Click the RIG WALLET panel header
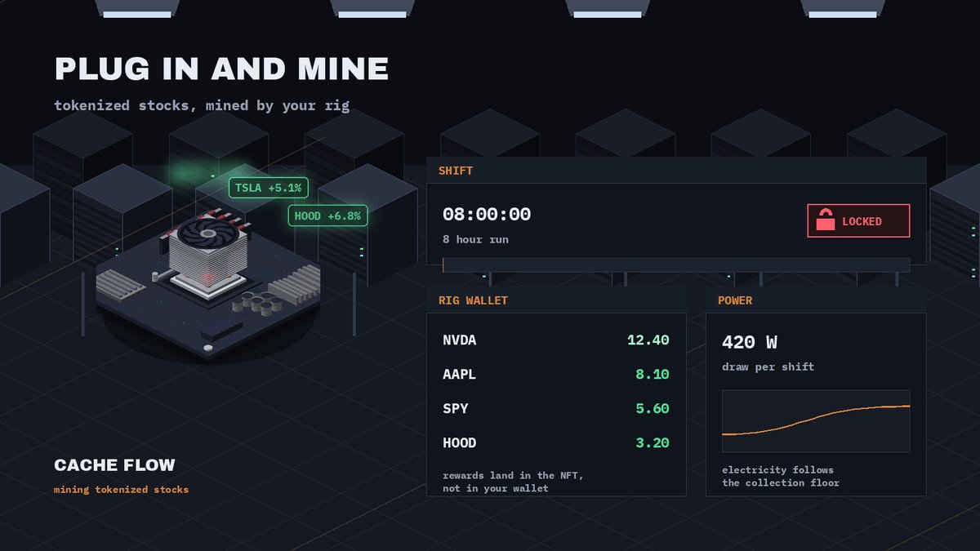 (x=556, y=300)
